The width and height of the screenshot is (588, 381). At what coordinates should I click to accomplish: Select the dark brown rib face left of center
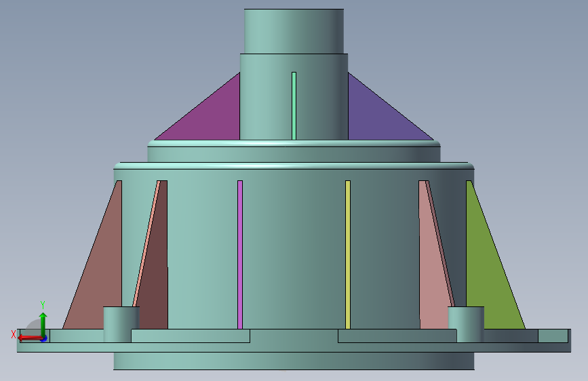pos(155,270)
